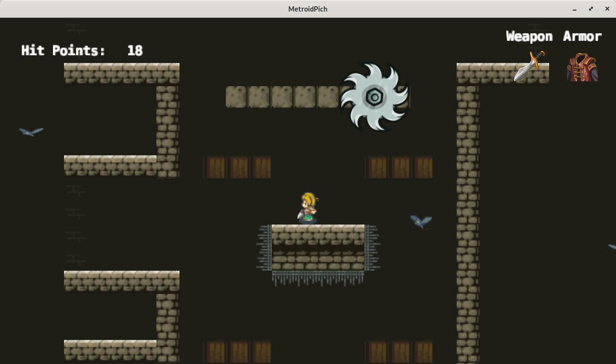Click the dagger weapon icon
616x364 pixels.
point(530,66)
